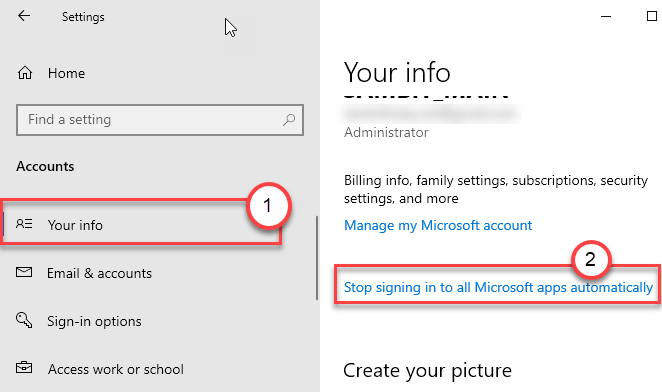
Task: Click Stop signing in to all Microsoft apps automatically
Action: tap(498, 287)
